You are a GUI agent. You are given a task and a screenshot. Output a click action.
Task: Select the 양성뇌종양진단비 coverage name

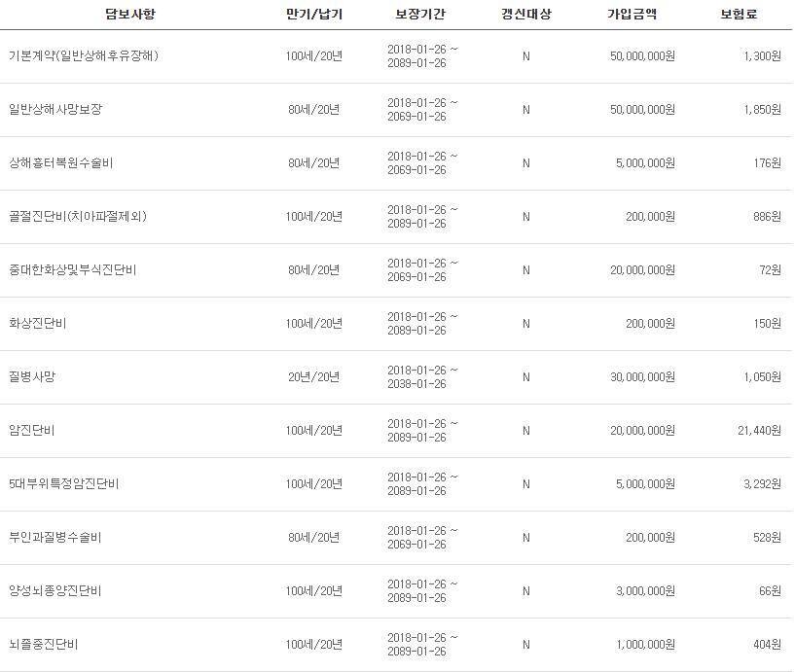tap(55, 591)
